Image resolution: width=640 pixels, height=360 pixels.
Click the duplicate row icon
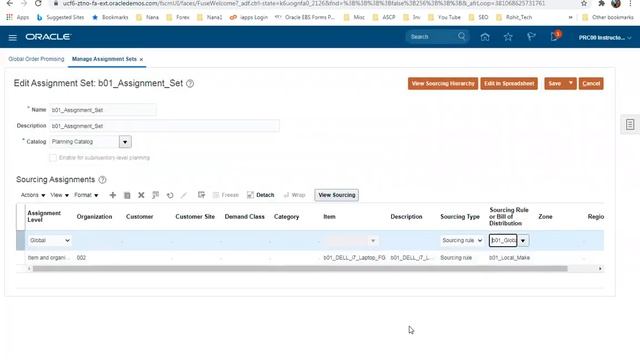coord(127,196)
